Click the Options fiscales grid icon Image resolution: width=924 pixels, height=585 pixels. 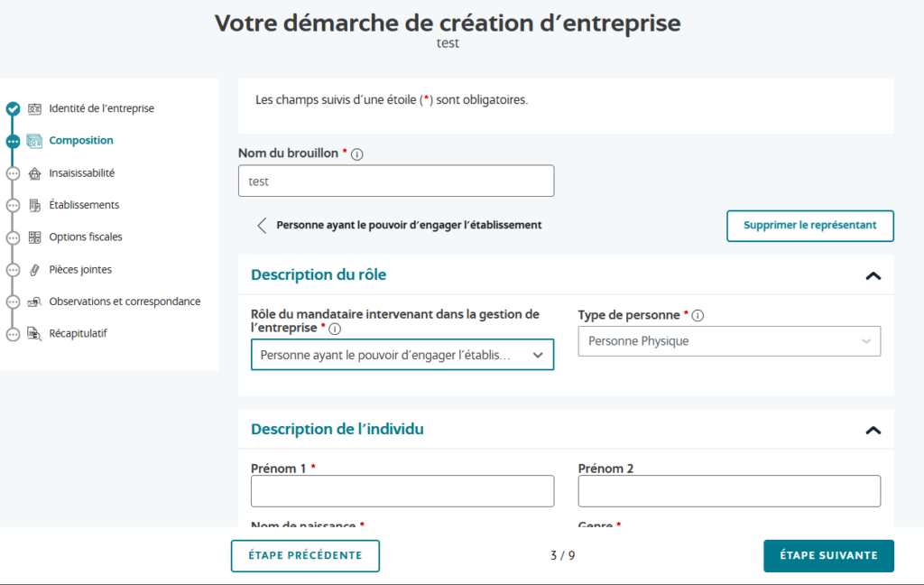click(35, 237)
